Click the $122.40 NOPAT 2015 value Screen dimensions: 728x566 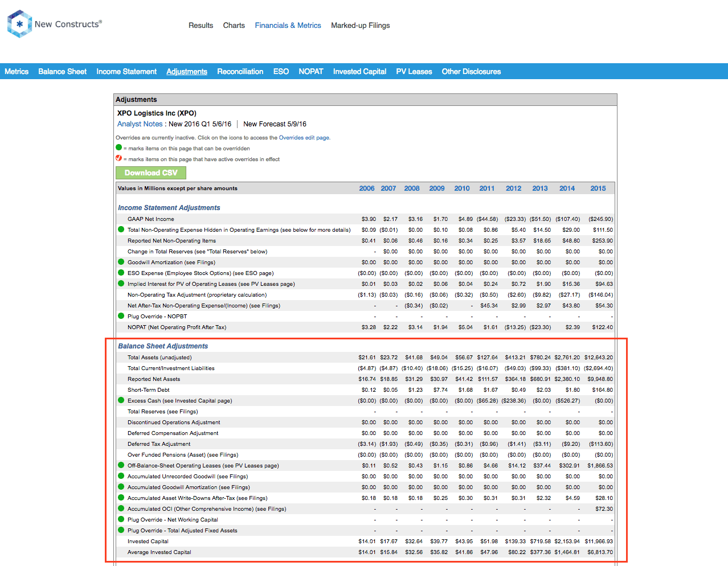click(603, 327)
